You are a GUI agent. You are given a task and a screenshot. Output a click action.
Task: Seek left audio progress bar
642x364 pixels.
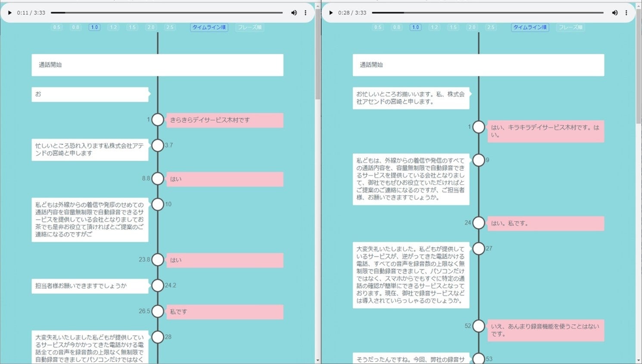167,13
